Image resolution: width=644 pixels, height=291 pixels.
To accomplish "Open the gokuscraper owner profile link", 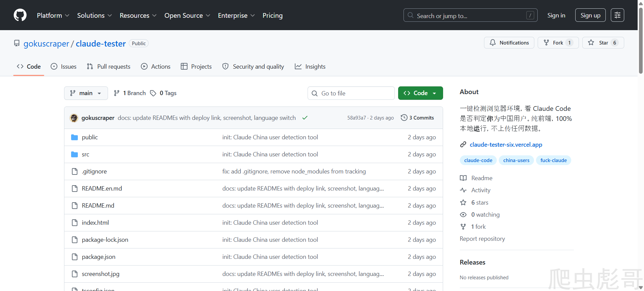I will [x=46, y=44].
